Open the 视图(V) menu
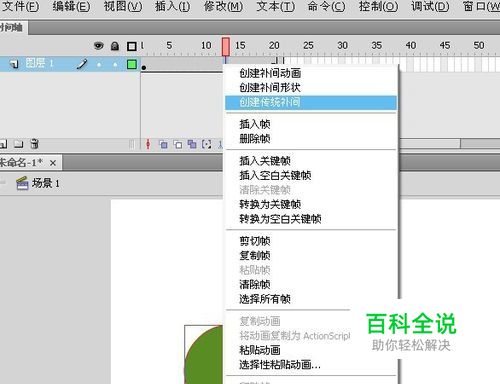Image resolution: width=500 pixels, height=384 pixels. (122, 6)
